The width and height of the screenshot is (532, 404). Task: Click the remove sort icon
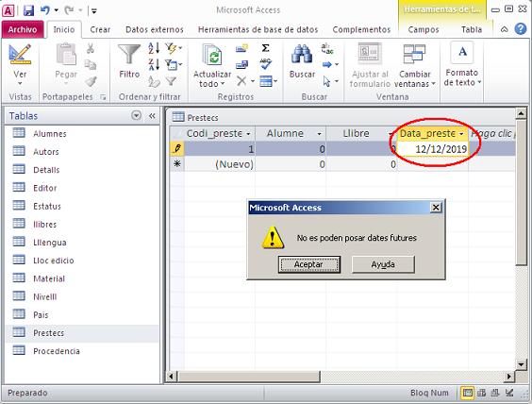point(154,81)
